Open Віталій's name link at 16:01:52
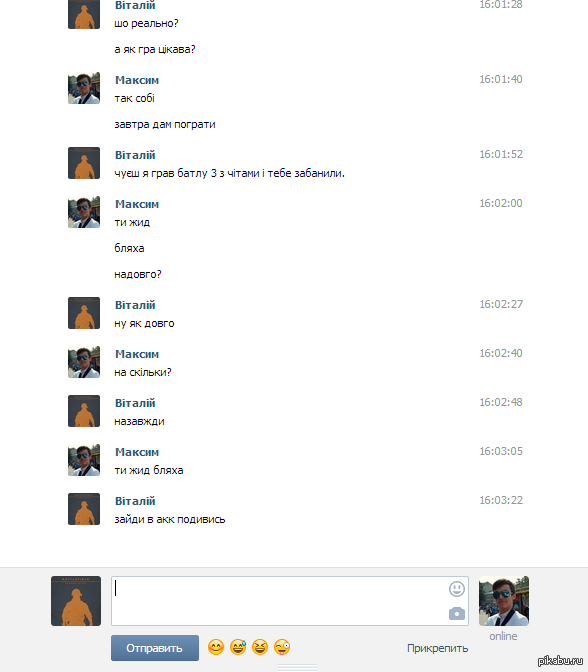Viewport: 588px width, 672px height. [135, 155]
